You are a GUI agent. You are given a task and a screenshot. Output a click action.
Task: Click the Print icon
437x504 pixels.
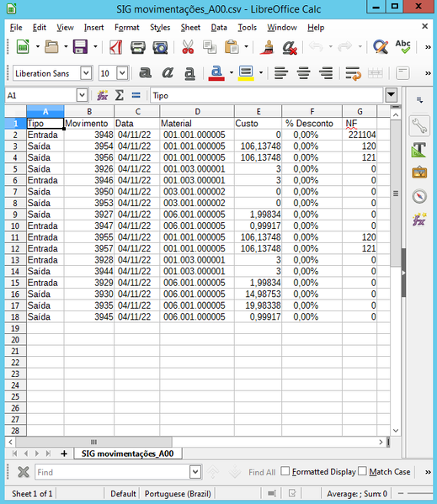[137, 47]
